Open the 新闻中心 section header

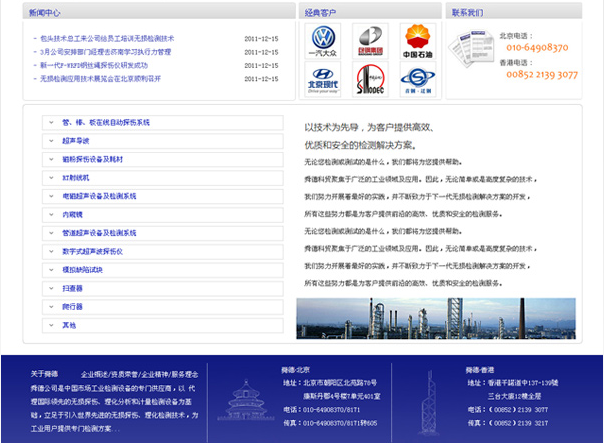45,13
